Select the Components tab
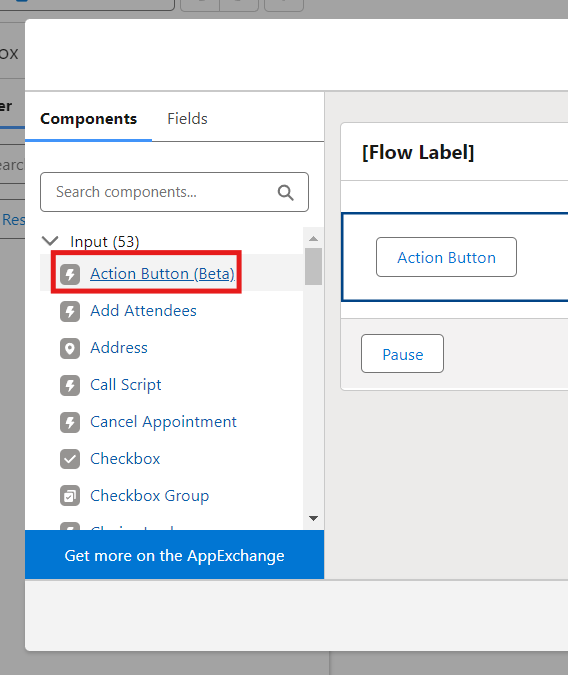The width and height of the screenshot is (568, 675). point(88,118)
